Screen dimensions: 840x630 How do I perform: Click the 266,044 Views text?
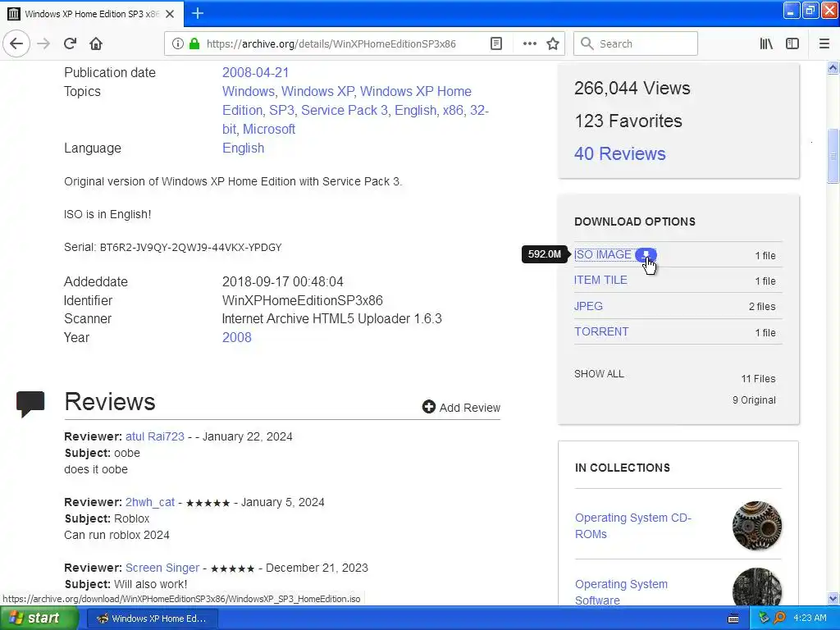[x=632, y=89]
